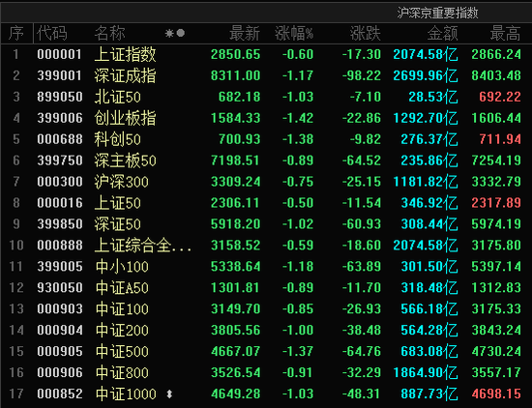The height and width of the screenshot is (408, 532).
Task: Select the 上证指数 row name
Action: point(125,54)
